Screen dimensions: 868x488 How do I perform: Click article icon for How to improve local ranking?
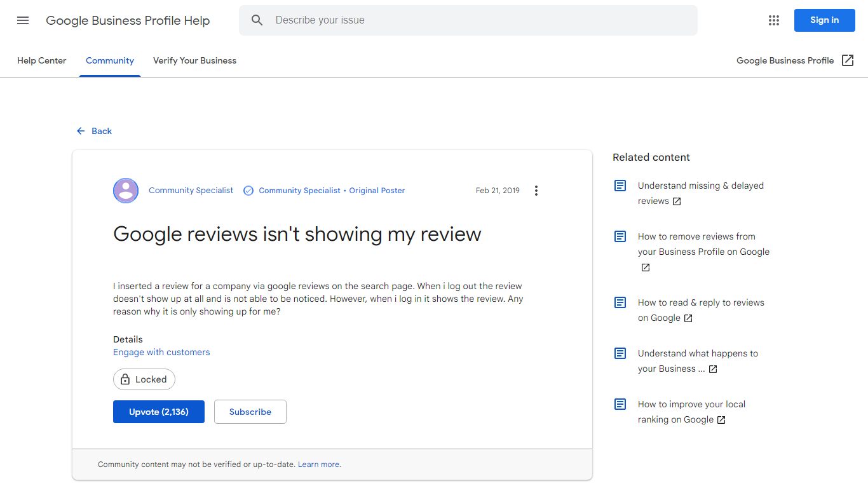620,404
